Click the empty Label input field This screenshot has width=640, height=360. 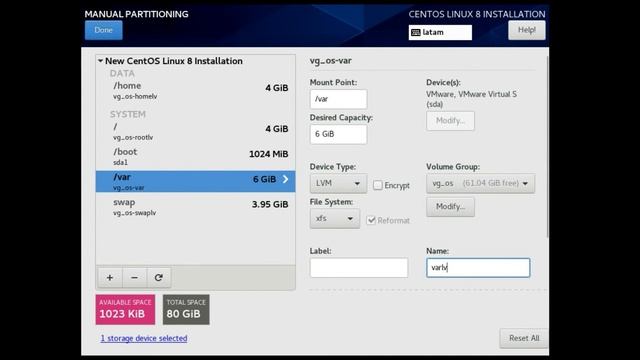(359, 268)
